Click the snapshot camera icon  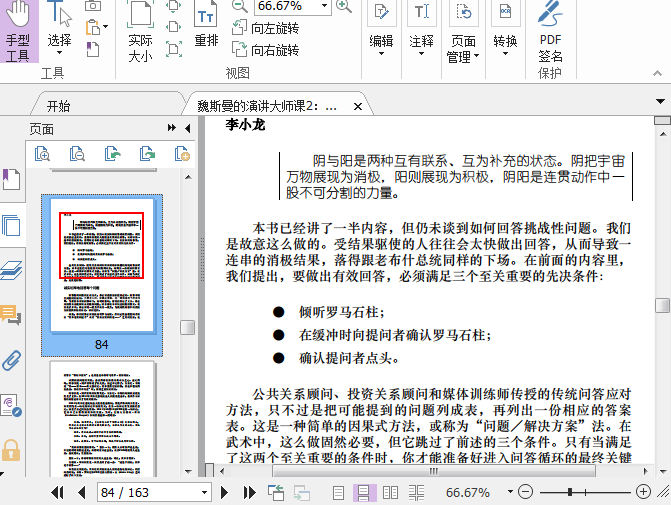click(x=93, y=6)
